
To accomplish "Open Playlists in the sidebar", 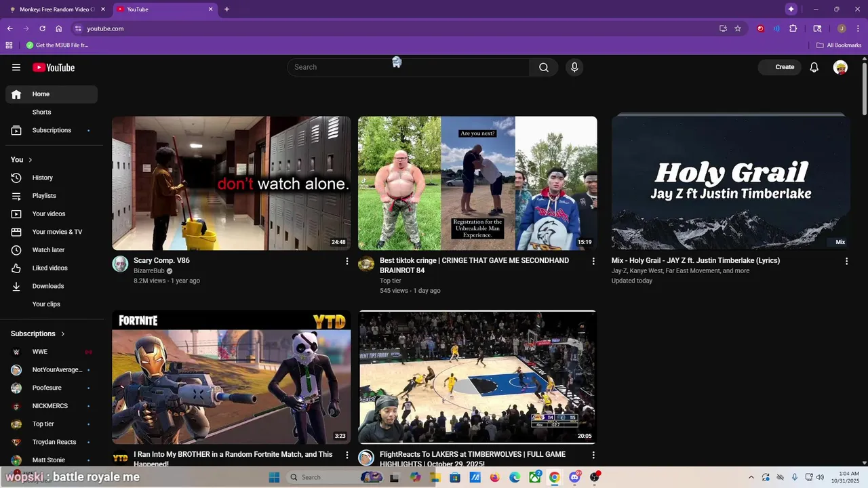I will 52,196.
